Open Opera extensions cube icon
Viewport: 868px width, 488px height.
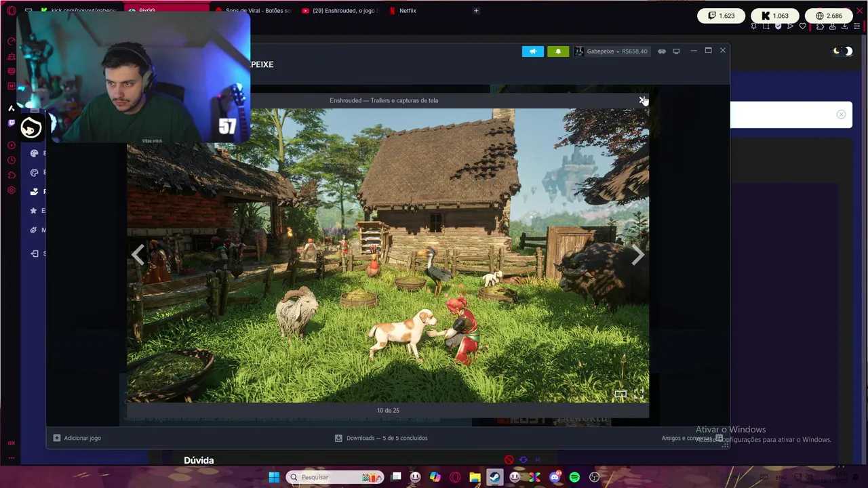(x=820, y=26)
